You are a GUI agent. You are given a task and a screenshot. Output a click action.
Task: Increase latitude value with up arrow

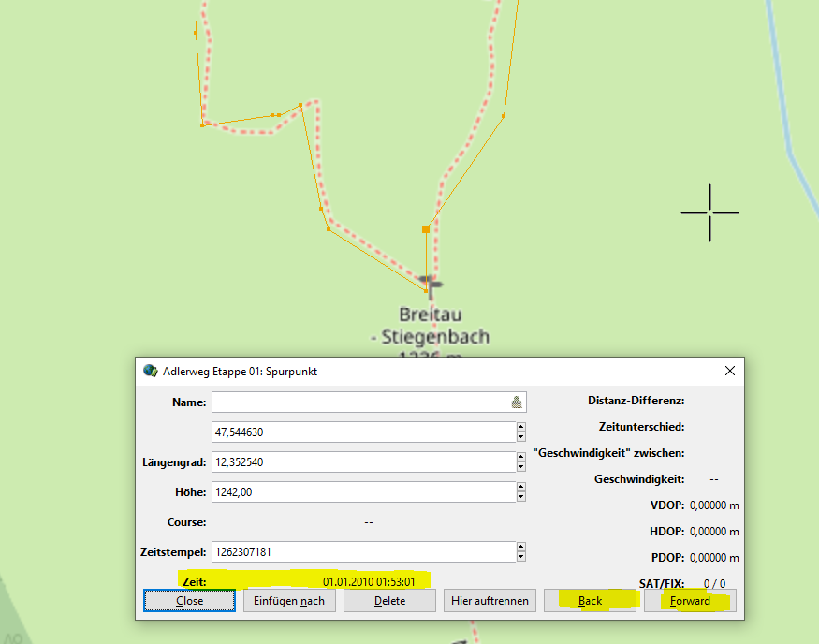point(520,427)
